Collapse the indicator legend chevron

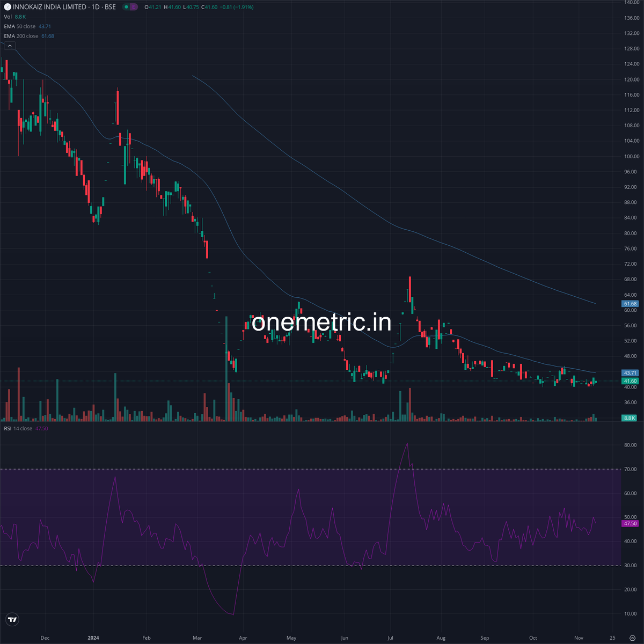coord(10,46)
